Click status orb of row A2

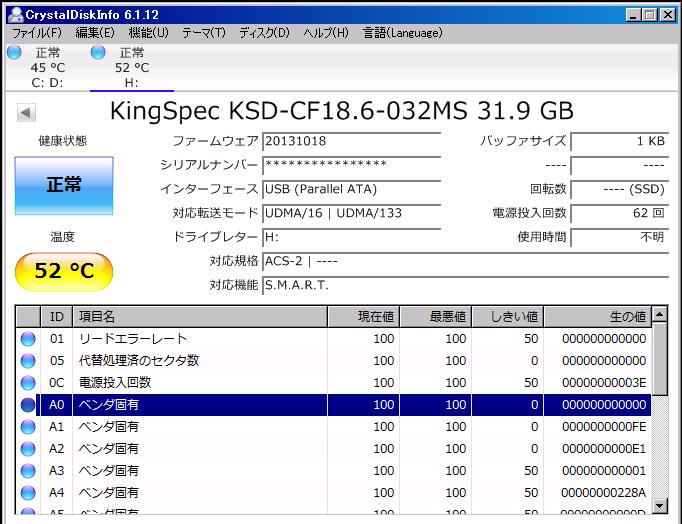tap(28, 449)
